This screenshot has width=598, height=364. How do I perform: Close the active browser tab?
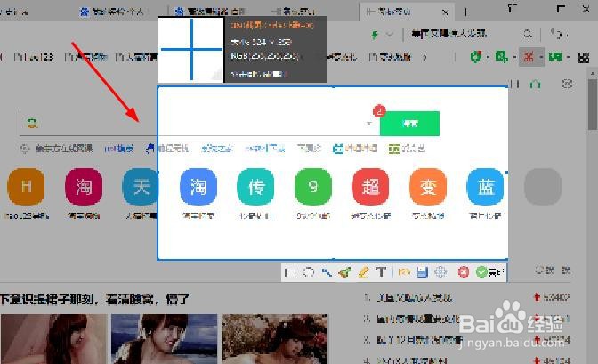pyautogui.click(x=445, y=12)
